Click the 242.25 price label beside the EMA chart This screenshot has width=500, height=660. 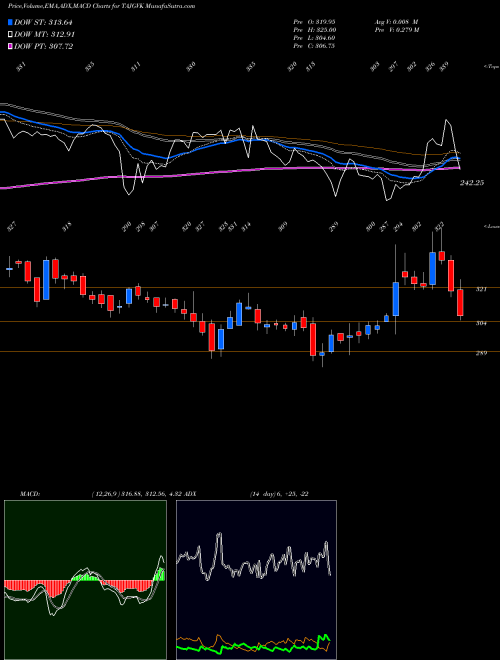click(x=472, y=183)
